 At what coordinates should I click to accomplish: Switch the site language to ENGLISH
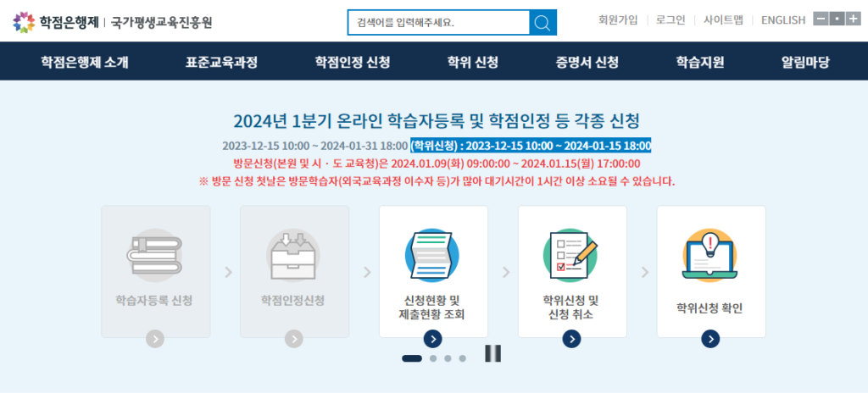click(782, 20)
